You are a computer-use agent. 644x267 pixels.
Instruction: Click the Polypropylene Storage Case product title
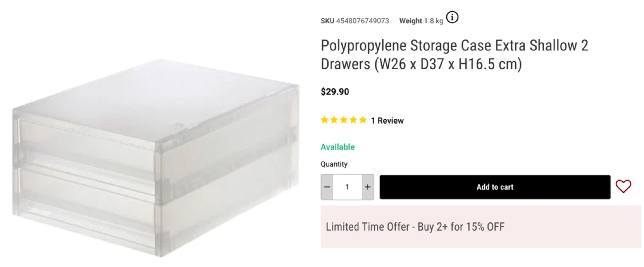pyautogui.click(x=454, y=55)
